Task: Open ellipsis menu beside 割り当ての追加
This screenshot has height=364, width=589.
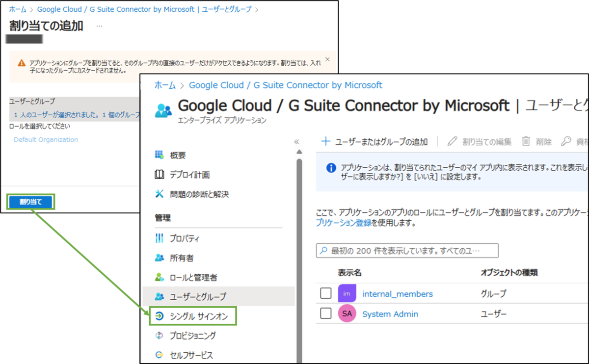Action: click(99, 26)
